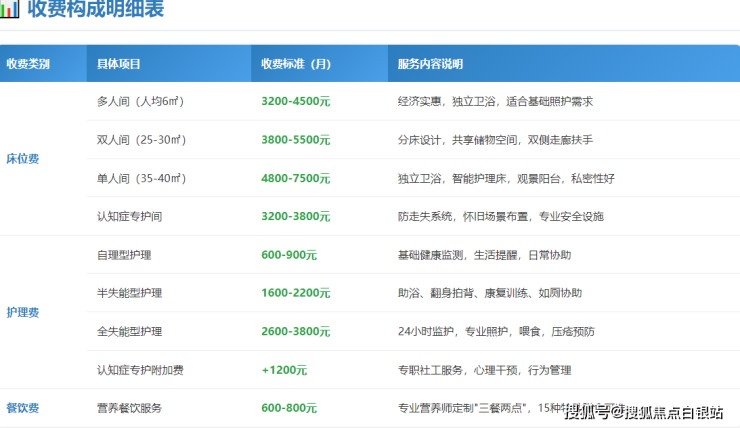The width and height of the screenshot is (740, 428).
Task: Select the 床位费 category cell
Action: 23,159
